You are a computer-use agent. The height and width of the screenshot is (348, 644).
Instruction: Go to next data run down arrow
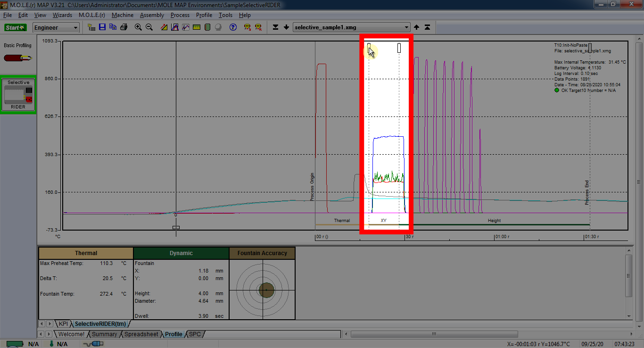[286, 27]
